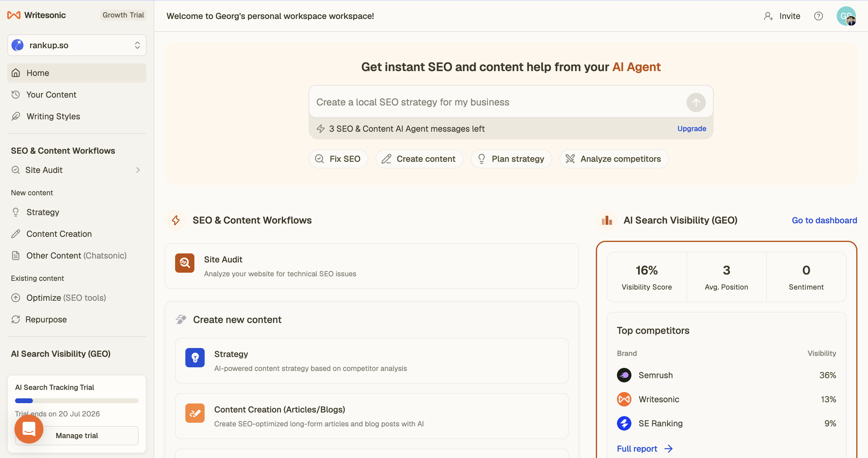This screenshot has height=458, width=868.
Task: Select the Plan strategy chip
Action: pyautogui.click(x=511, y=158)
